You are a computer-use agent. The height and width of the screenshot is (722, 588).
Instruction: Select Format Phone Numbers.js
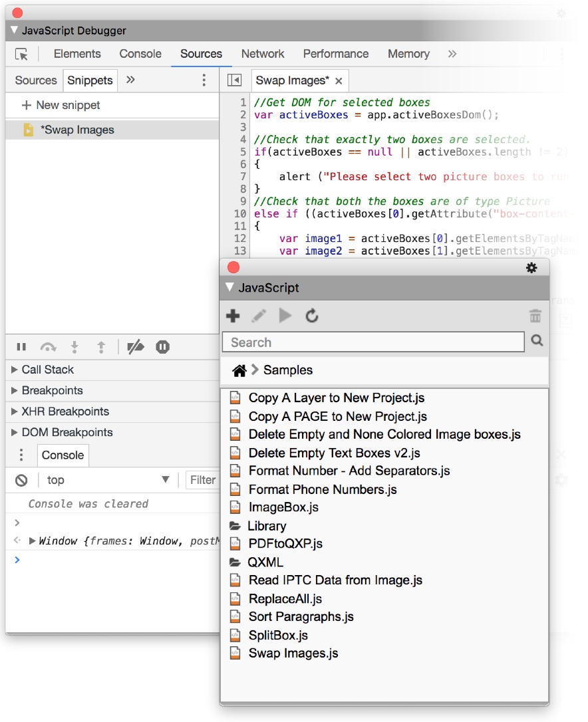pos(323,489)
